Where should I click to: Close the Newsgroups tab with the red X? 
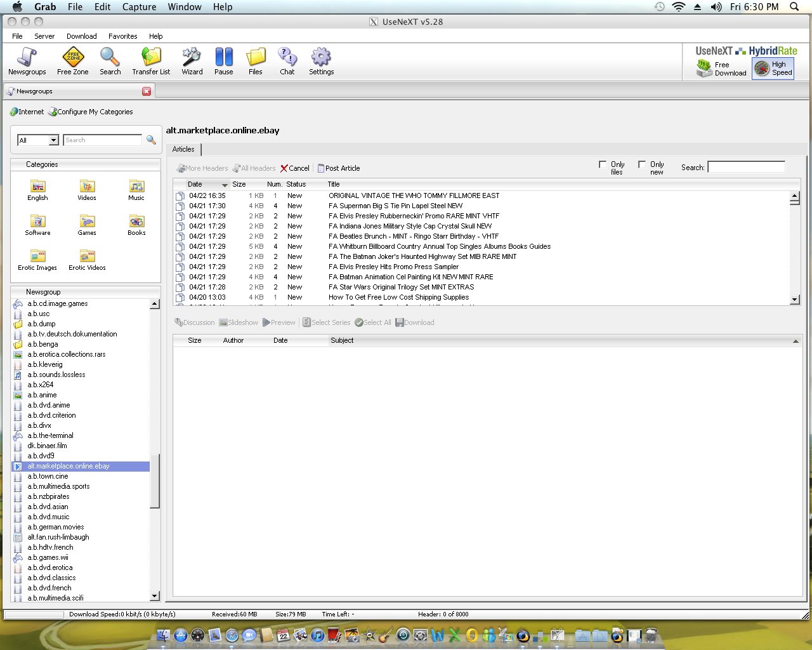pos(147,91)
